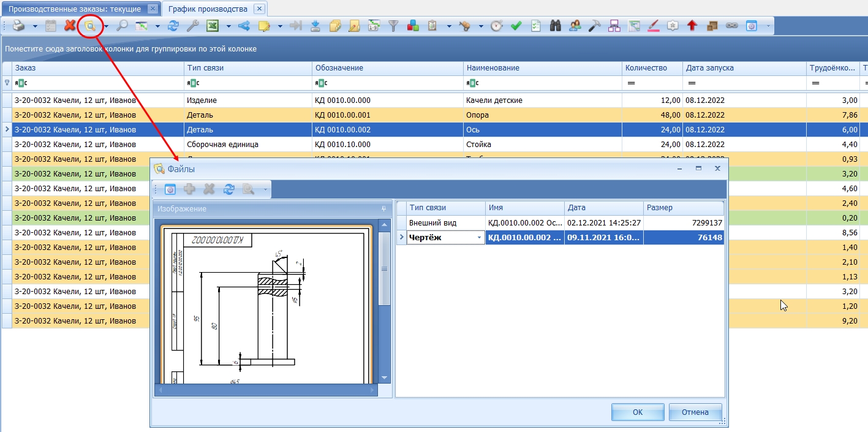The height and width of the screenshot is (432, 868).
Task: Click the chain link icon
Action: pos(731,26)
